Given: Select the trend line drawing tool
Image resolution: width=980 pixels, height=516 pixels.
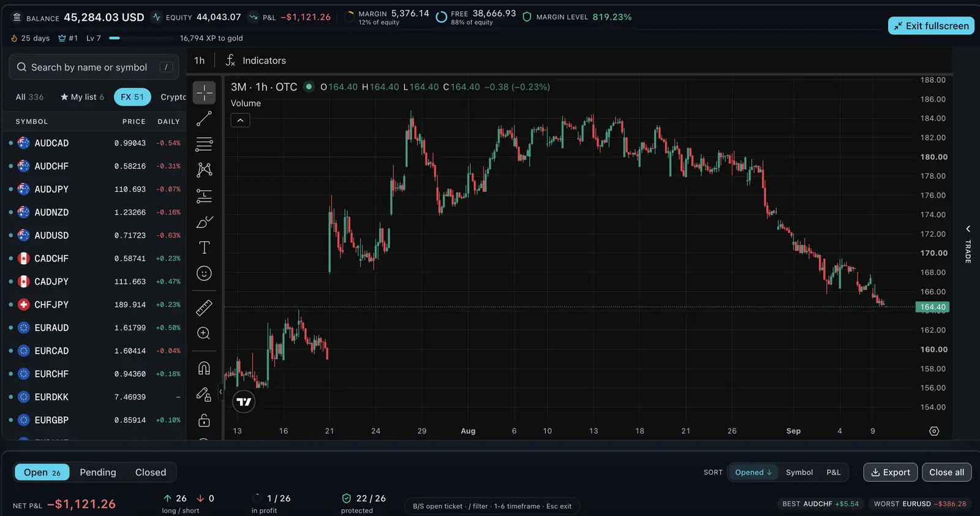Looking at the screenshot, I should 204,118.
